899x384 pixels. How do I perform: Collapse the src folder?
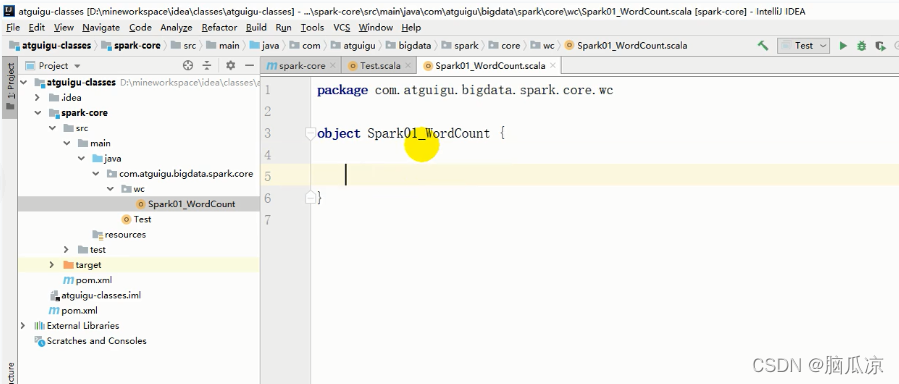[x=52, y=128]
